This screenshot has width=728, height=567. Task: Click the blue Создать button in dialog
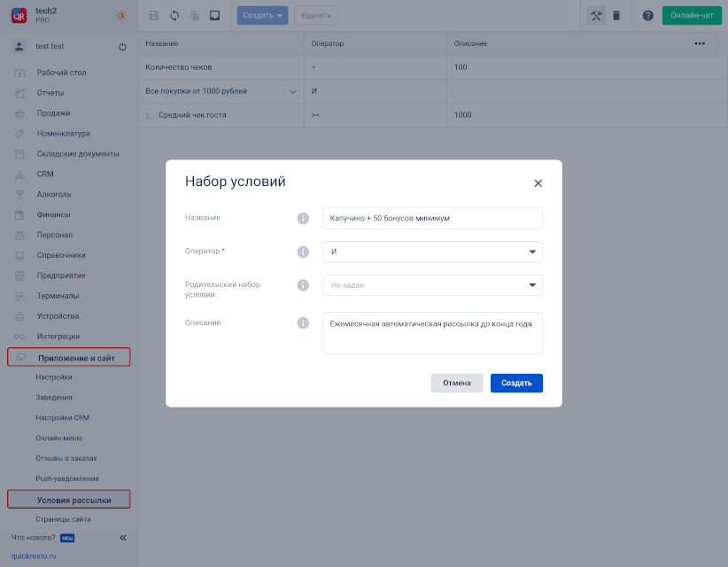coord(516,383)
